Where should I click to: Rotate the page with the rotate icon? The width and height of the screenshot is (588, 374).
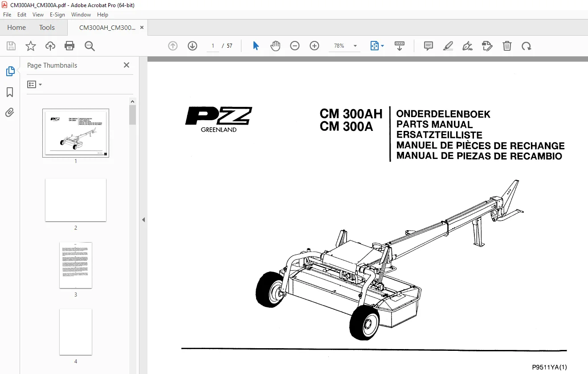[x=527, y=46]
